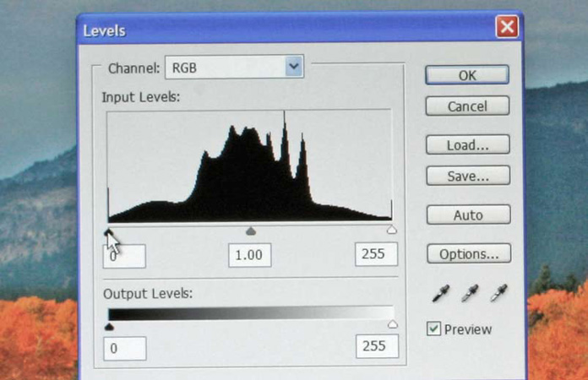Viewport: 588px width, 380px height.
Task: Focus the output levels 255 field
Action: (376, 346)
